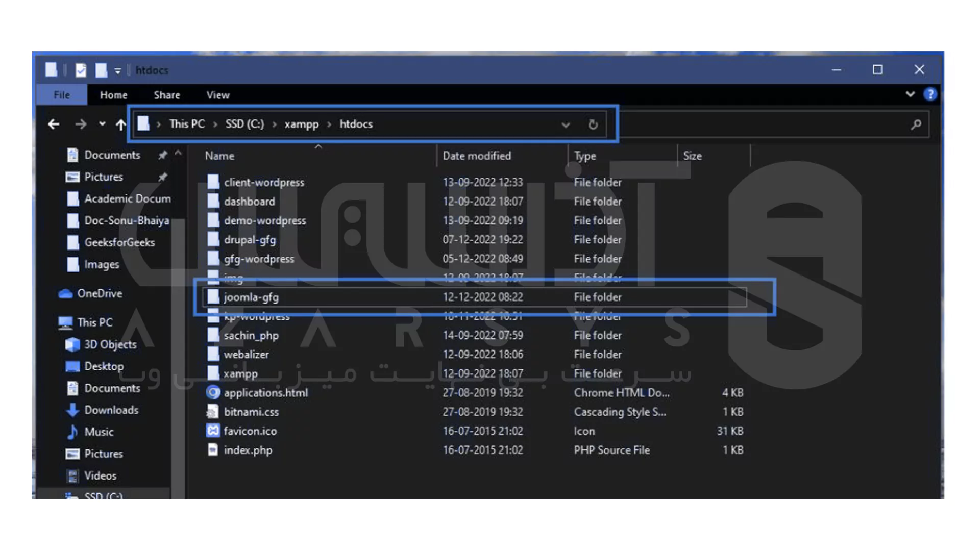Click the Music note icon

point(72,432)
